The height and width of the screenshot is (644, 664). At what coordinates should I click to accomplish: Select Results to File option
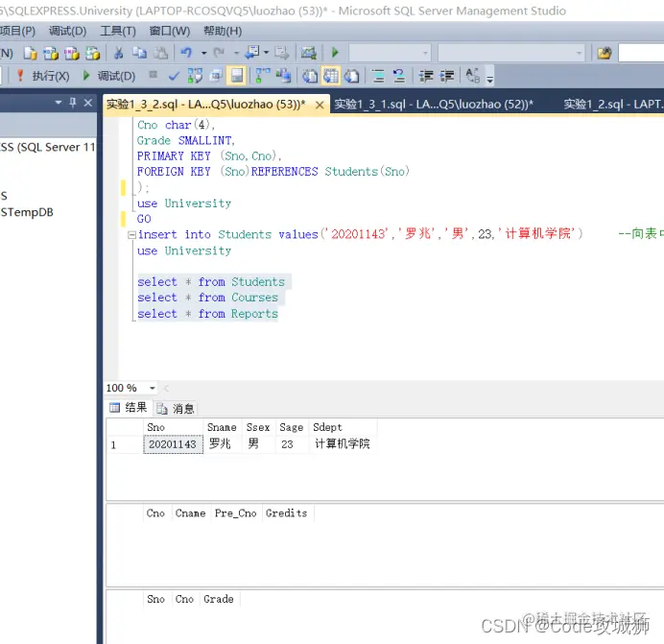coord(351,76)
